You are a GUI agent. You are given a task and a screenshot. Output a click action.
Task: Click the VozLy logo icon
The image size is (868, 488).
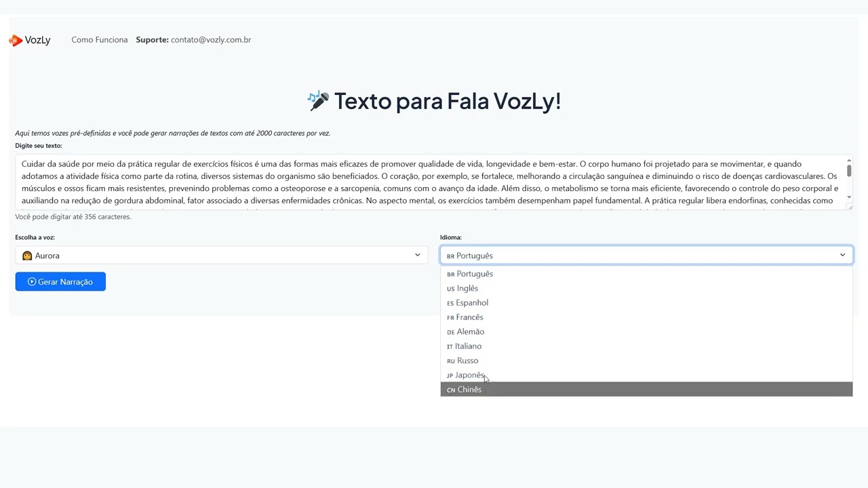click(16, 40)
